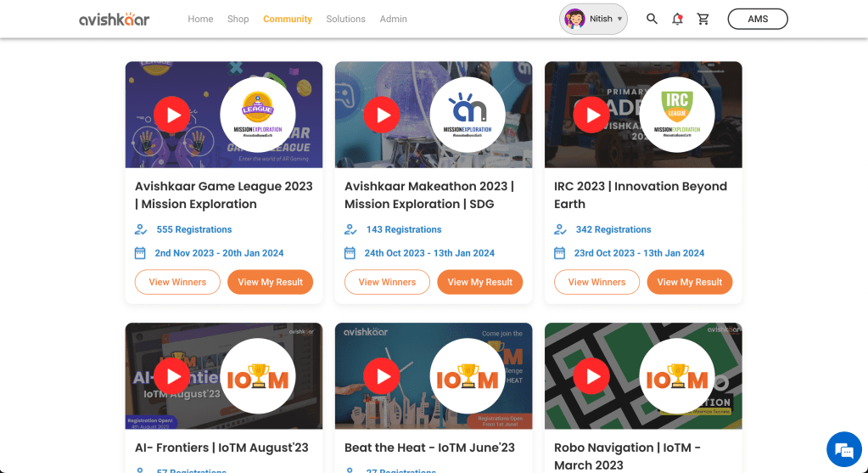Play the IRC 2023 video
The height and width of the screenshot is (473, 868).
tap(591, 115)
